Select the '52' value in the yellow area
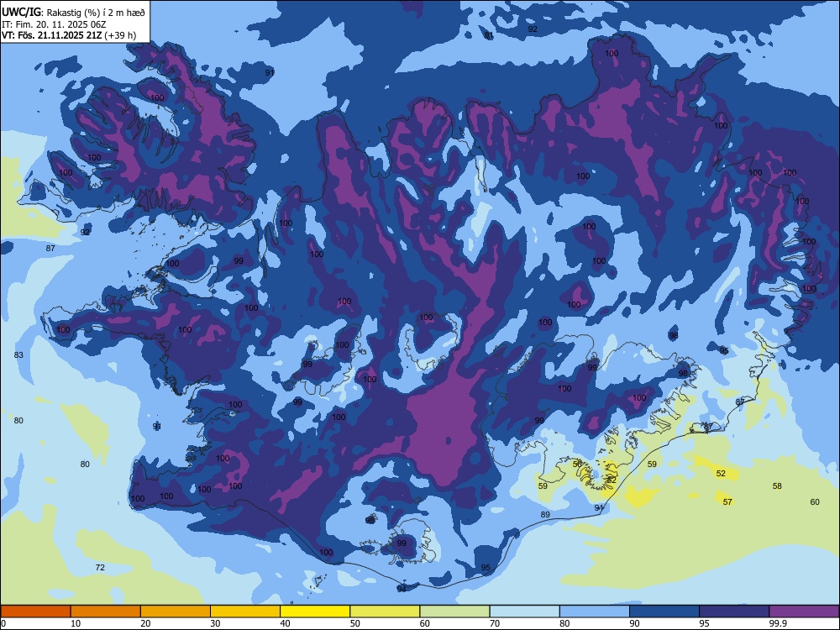The image size is (840, 630). coord(721,473)
